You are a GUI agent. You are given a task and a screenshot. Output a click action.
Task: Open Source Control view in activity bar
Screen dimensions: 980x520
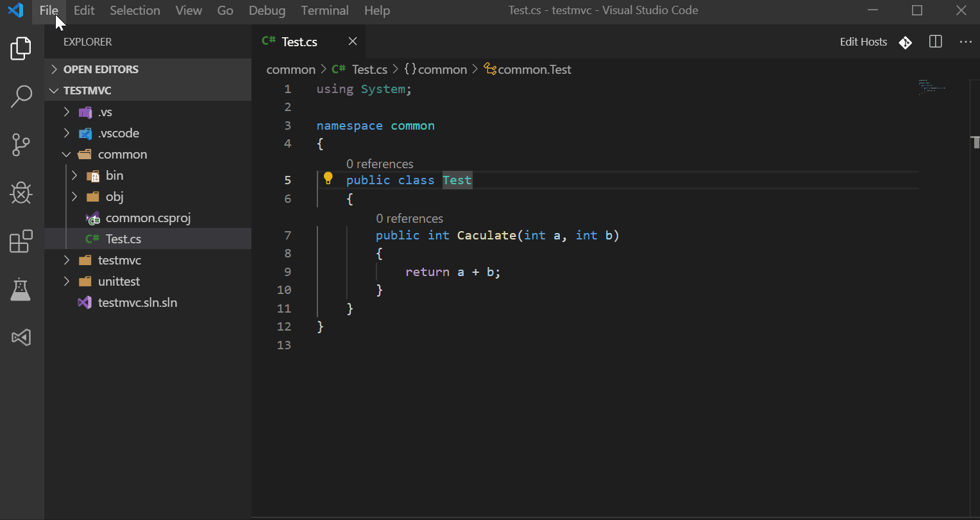21,144
